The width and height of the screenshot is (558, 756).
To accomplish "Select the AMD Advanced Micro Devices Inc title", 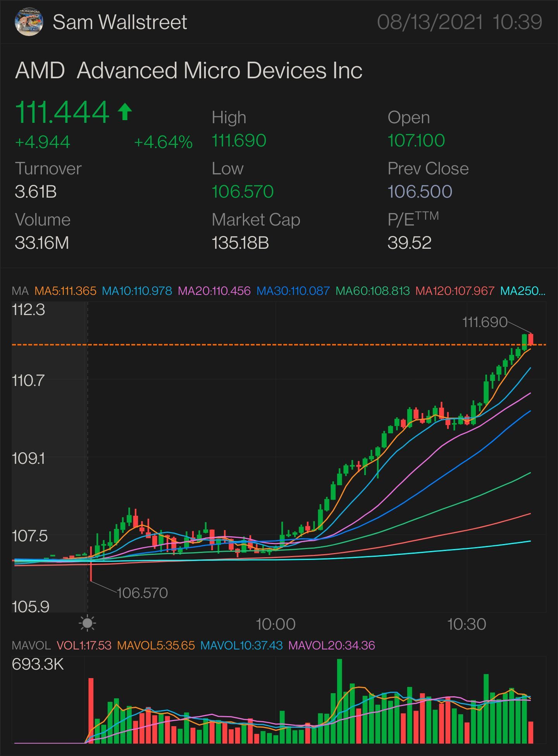I will pyautogui.click(x=189, y=71).
